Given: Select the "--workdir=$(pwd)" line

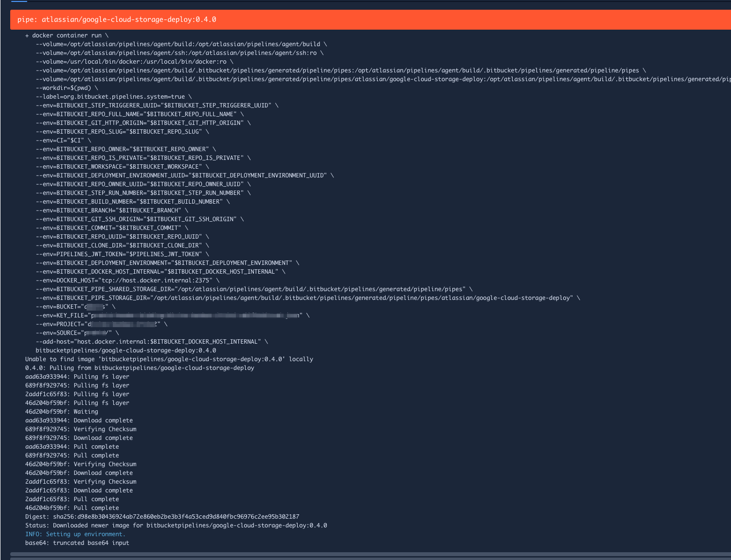Looking at the screenshot, I should coord(67,88).
